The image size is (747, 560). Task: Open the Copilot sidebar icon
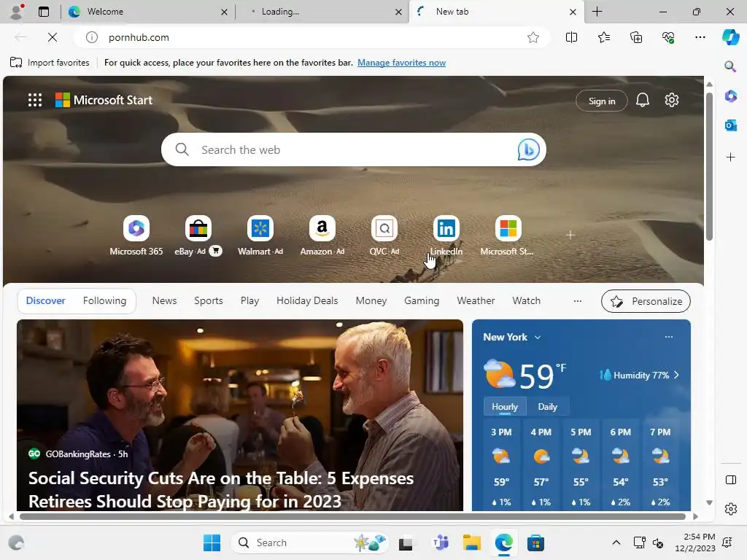pos(730,37)
